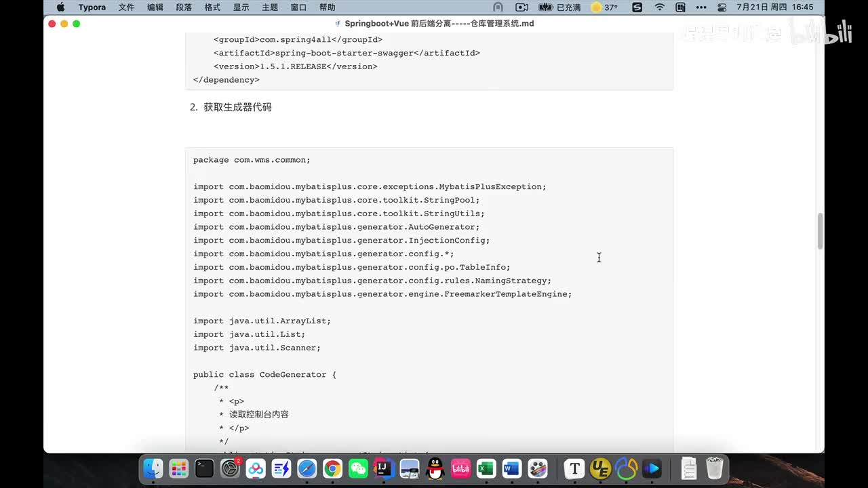Viewport: 868px width, 488px height.
Task: Click the MybatisPlusException import line
Action: (x=370, y=186)
